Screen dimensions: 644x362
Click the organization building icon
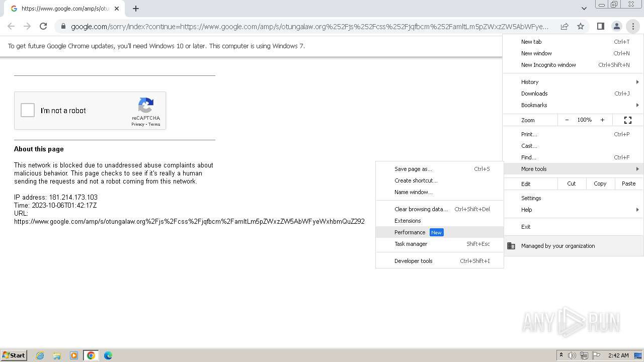coord(511,246)
